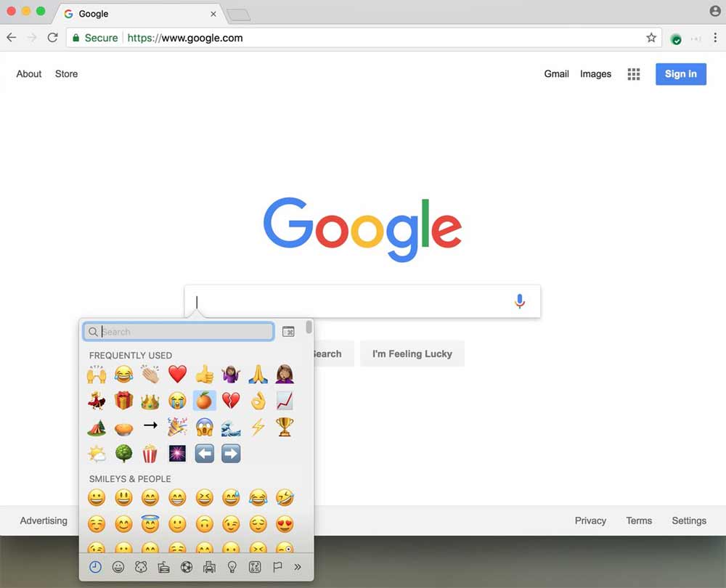
Task: Click the Sign in button
Action: (x=681, y=74)
